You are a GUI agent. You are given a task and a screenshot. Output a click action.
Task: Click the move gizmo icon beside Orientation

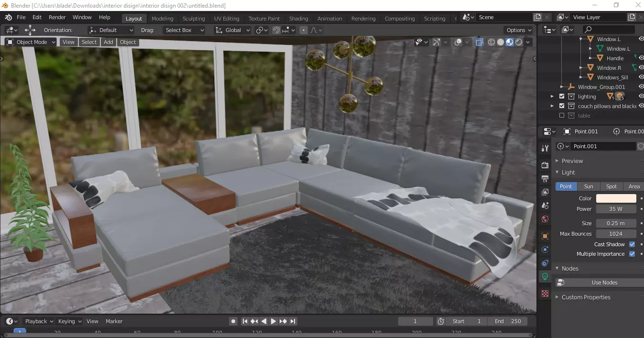click(30, 30)
